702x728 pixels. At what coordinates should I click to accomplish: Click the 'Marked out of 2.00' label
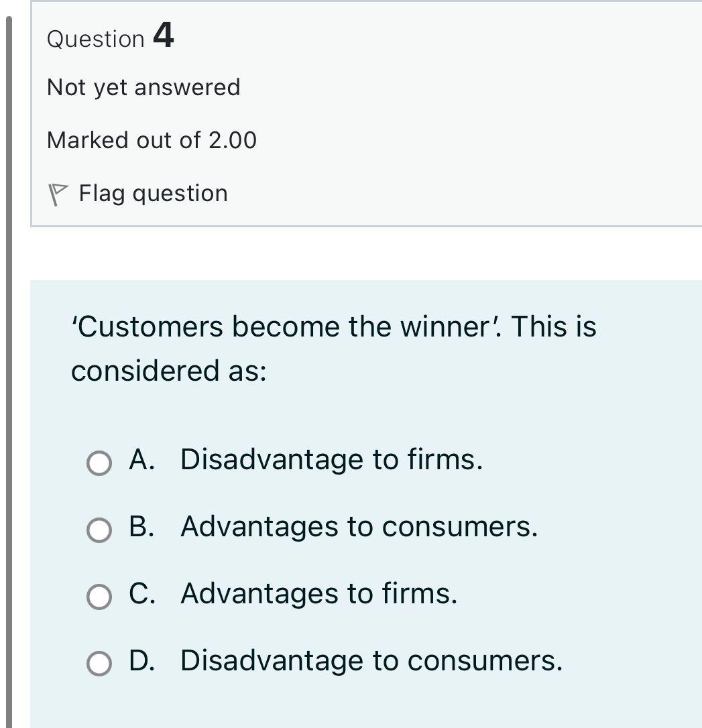pyautogui.click(x=152, y=139)
